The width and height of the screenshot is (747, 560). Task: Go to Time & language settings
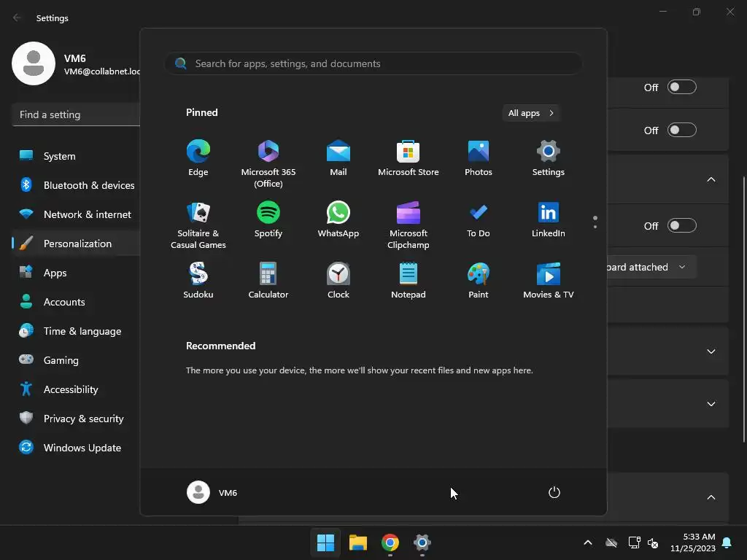76,331
